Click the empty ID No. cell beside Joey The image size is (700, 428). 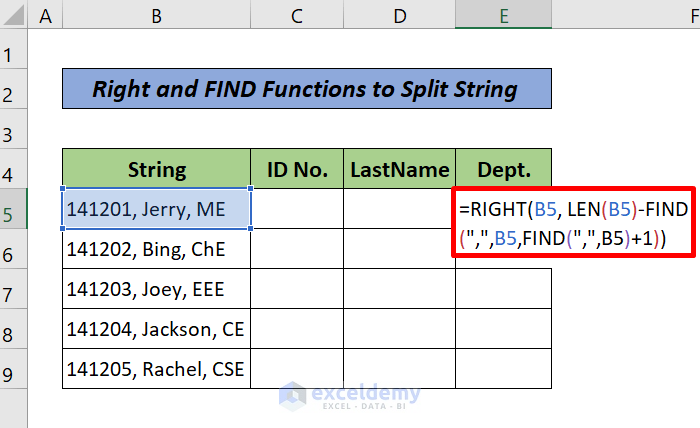click(297, 290)
